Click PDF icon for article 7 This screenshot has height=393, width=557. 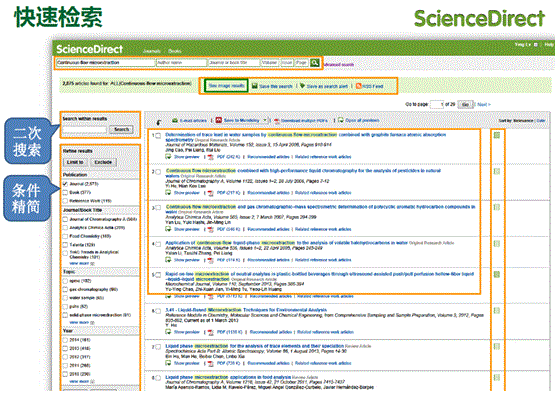pos(211,363)
